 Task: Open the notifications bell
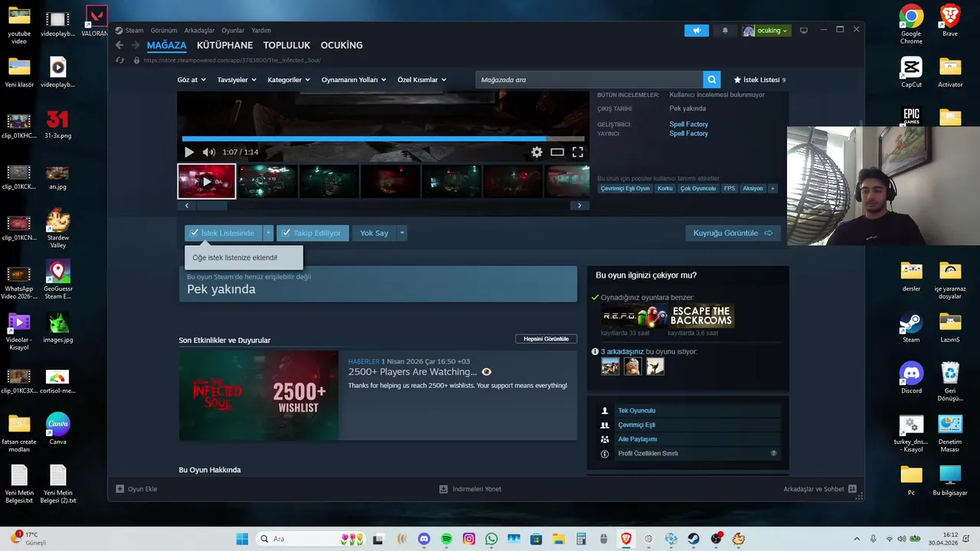click(x=725, y=31)
